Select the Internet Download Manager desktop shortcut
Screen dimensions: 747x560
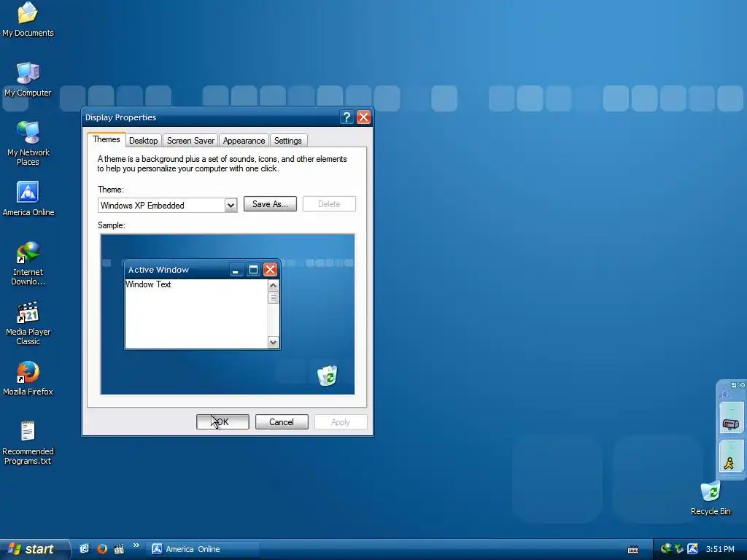coord(28,263)
